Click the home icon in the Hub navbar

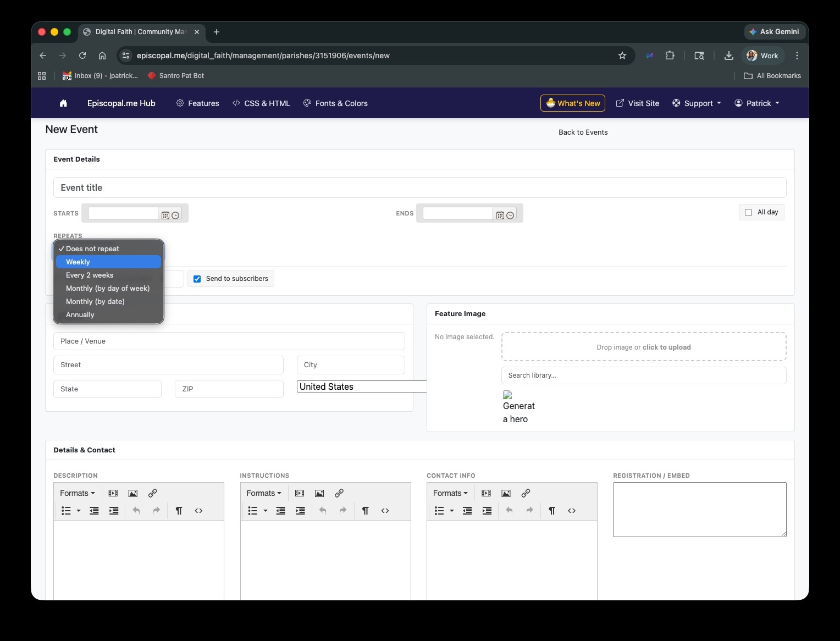(63, 103)
